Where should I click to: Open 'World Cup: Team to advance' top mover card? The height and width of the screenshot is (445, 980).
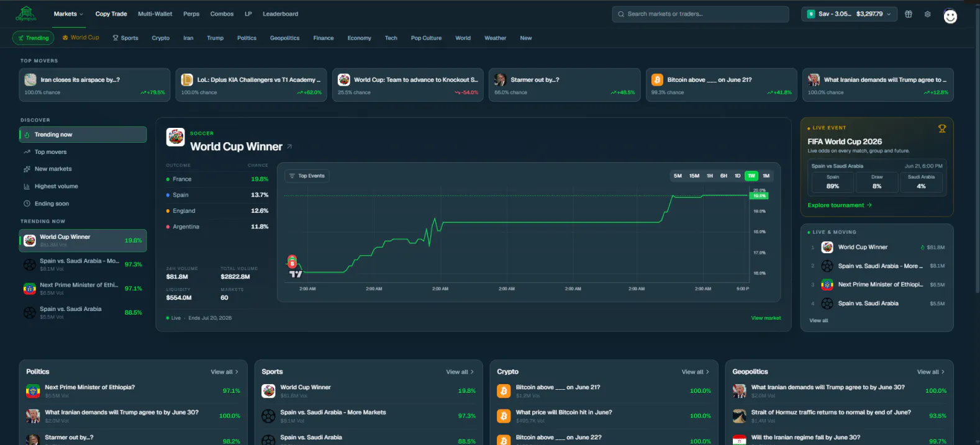point(409,85)
